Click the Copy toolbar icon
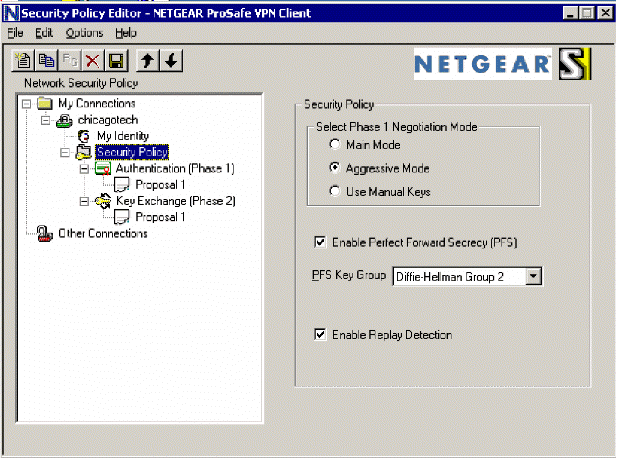Viewport: 618px width, 459px height. [46, 61]
